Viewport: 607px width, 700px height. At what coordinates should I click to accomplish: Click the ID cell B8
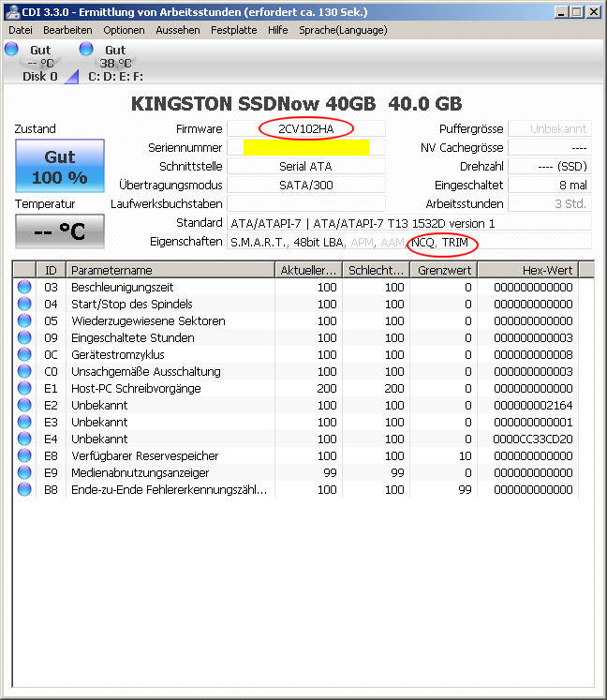coord(51,490)
